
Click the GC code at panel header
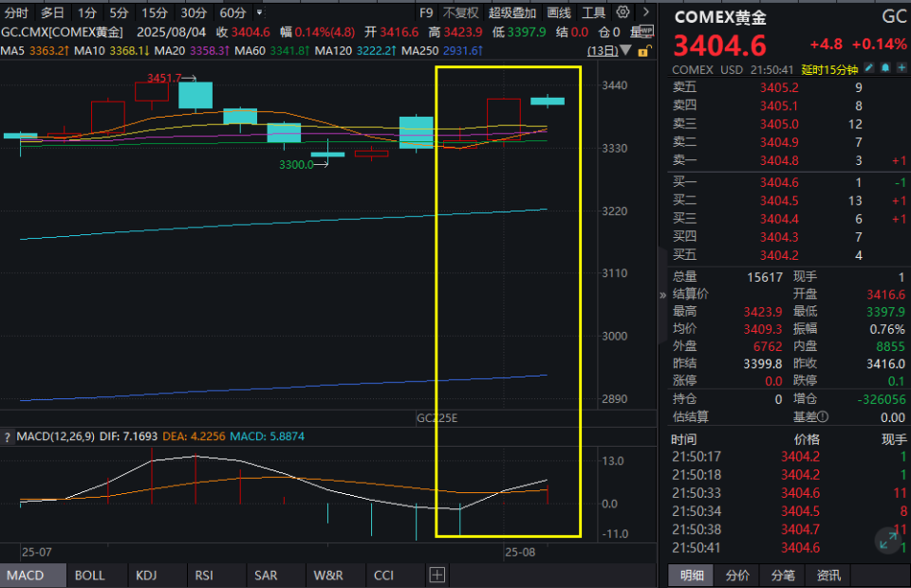894,16
